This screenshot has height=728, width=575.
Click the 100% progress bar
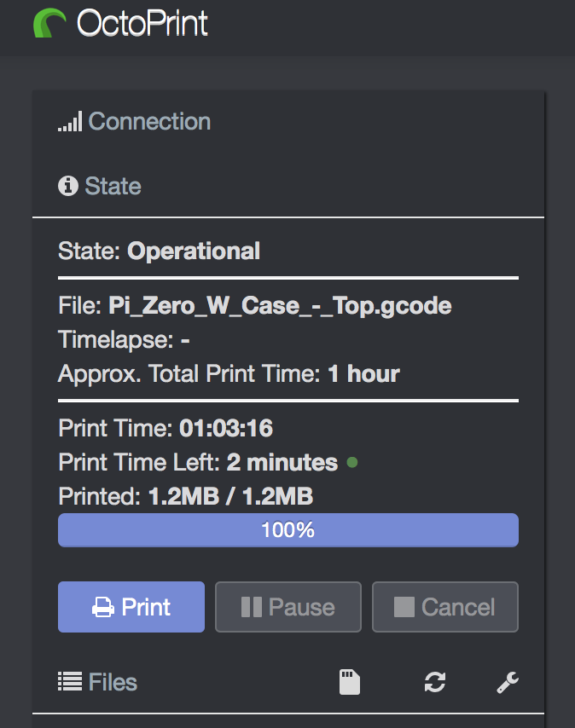point(288,530)
